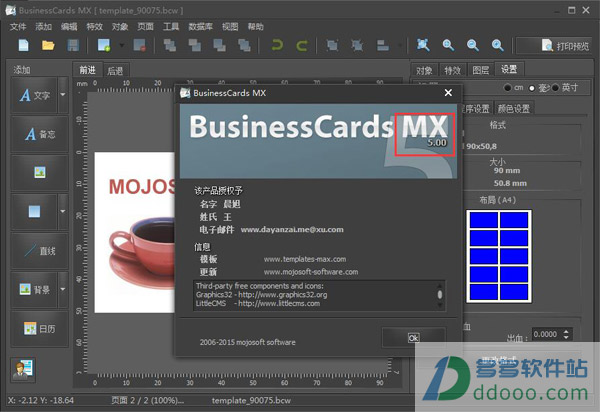Image resolution: width=600 pixels, height=412 pixels.
Task: Expand dropdown arrow next to add page icon
Action: click(122, 46)
